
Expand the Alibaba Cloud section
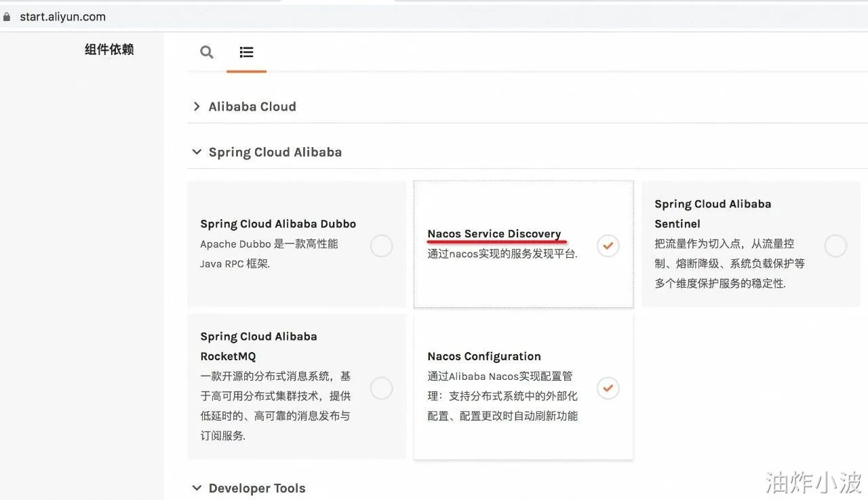pos(197,107)
